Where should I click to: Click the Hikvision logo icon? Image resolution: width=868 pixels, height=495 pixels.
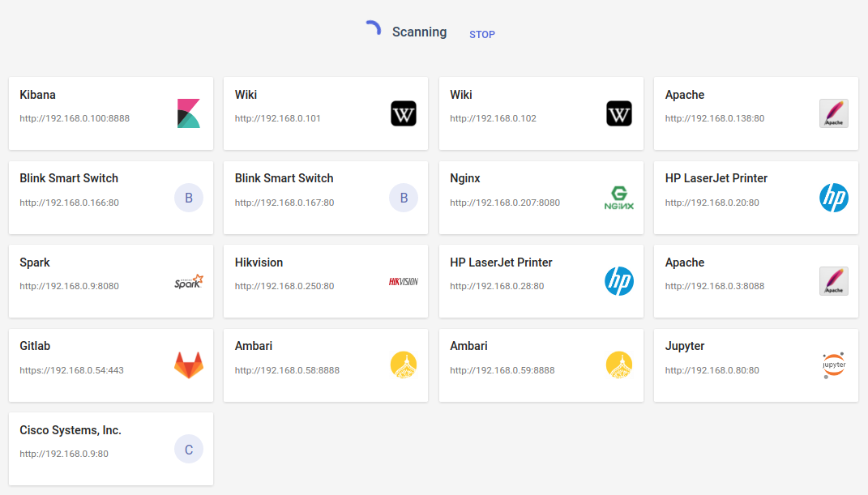(x=404, y=281)
